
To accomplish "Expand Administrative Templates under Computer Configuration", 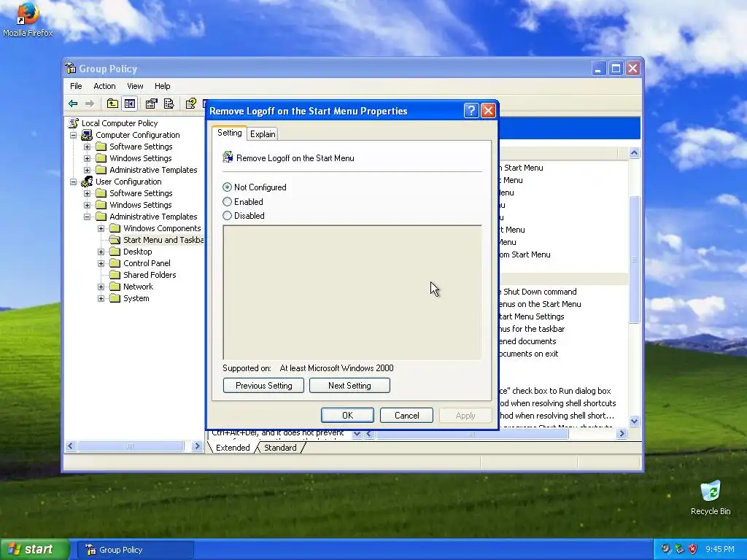I will click(x=88, y=170).
